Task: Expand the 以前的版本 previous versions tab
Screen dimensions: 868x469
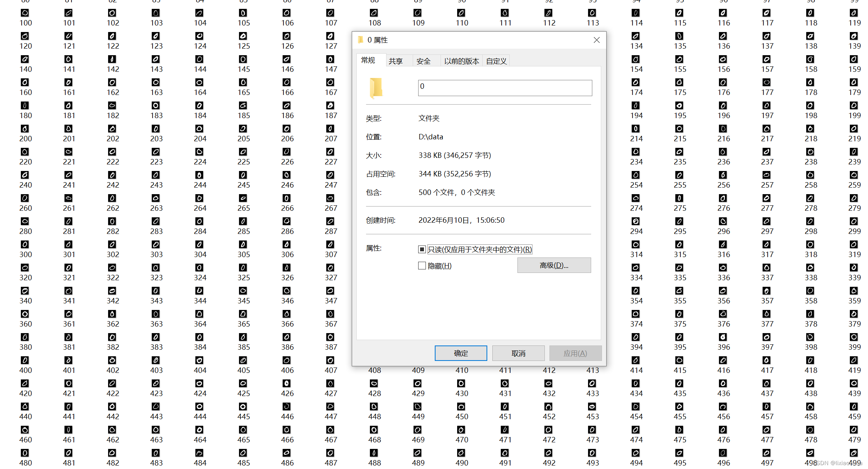Action: tap(460, 61)
